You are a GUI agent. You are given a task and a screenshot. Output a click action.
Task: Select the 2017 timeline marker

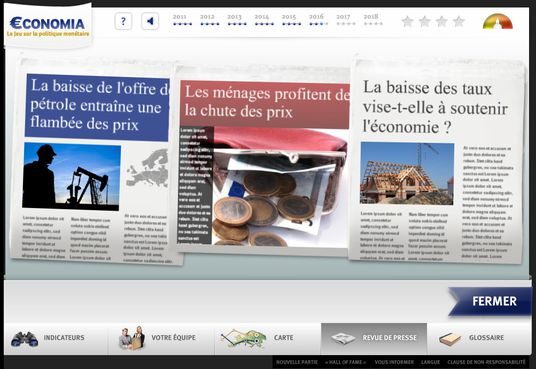coord(346,20)
